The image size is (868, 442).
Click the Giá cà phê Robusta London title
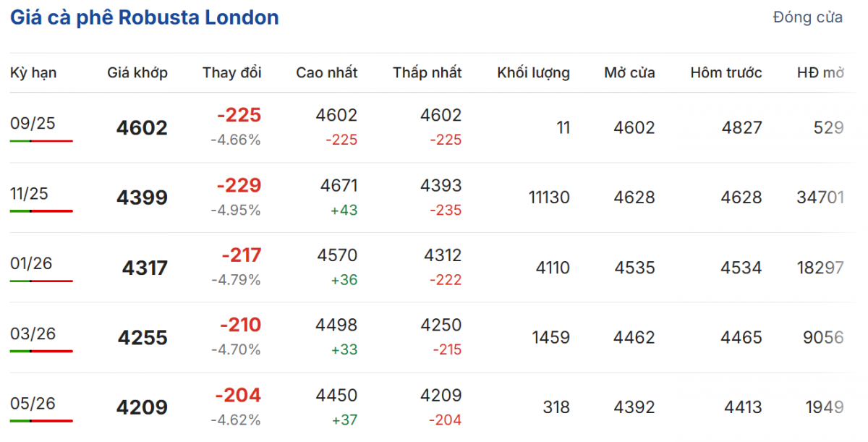pyautogui.click(x=144, y=18)
